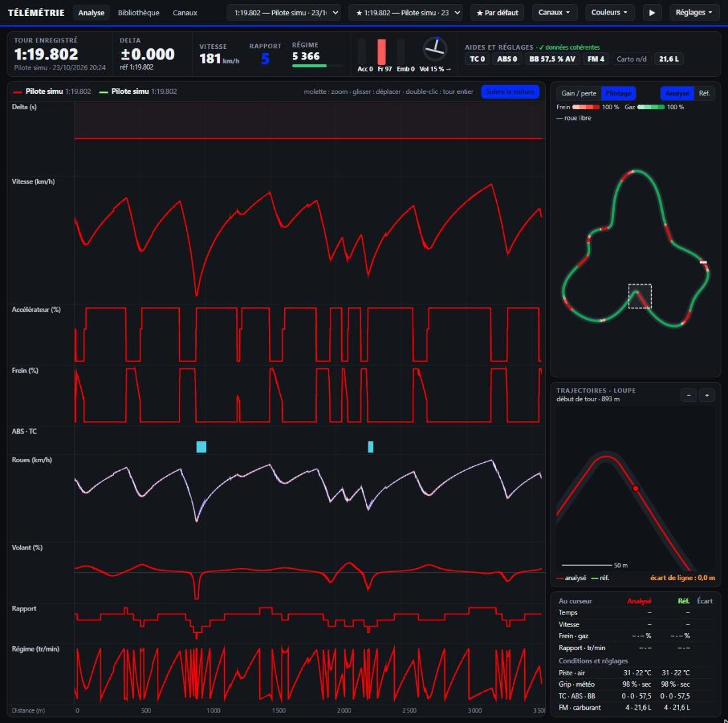Apply the Par défaut layout
728x723 pixels.
(x=497, y=13)
